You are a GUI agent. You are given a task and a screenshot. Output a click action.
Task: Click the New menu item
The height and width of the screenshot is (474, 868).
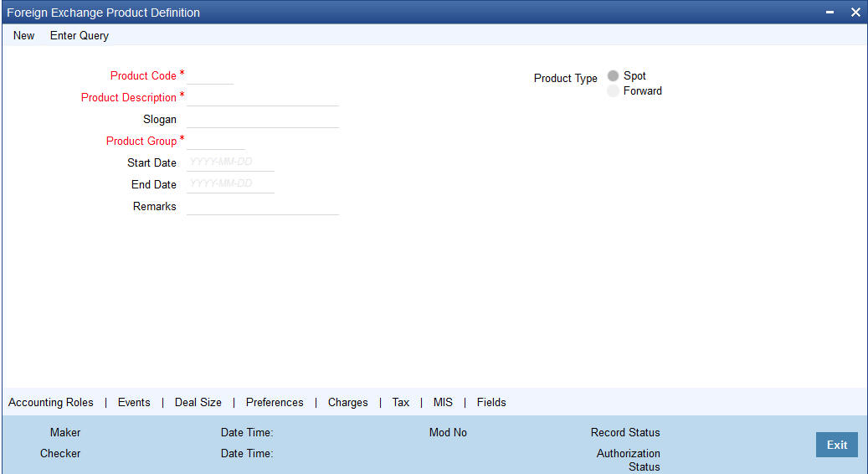[23, 35]
